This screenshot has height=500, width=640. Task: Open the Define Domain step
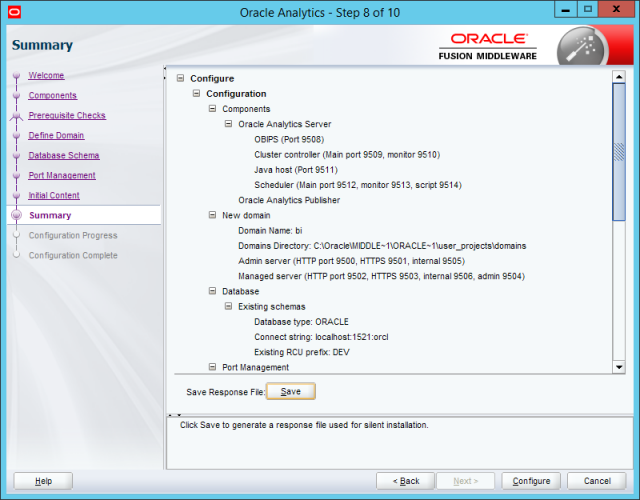(56, 136)
